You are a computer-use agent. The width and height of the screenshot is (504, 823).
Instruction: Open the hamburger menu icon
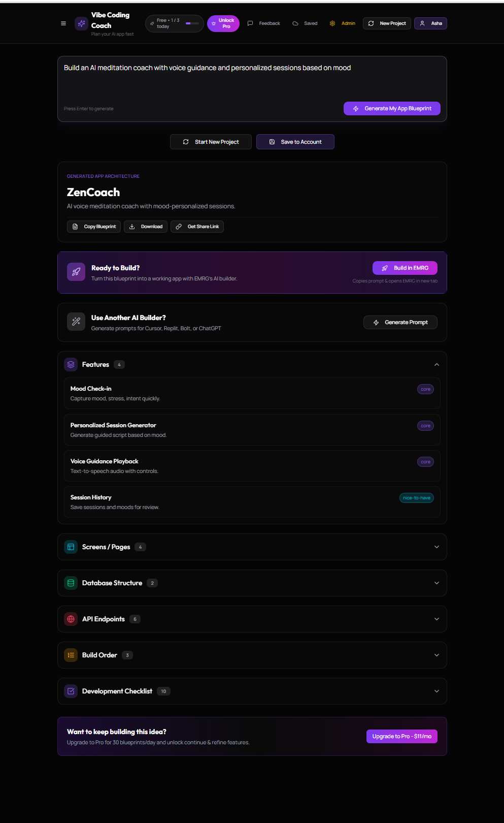click(63, 23)
